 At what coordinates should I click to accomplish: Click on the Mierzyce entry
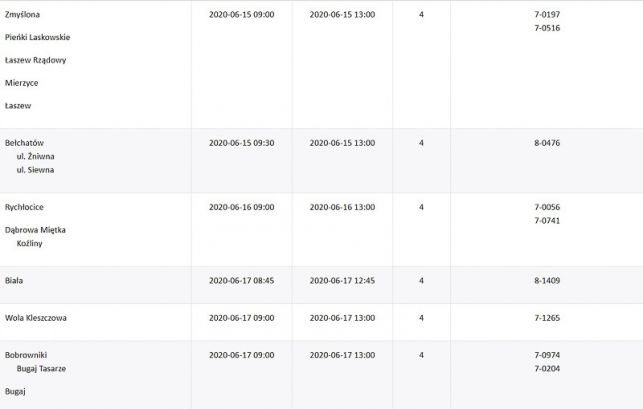(x=22, y=83)
